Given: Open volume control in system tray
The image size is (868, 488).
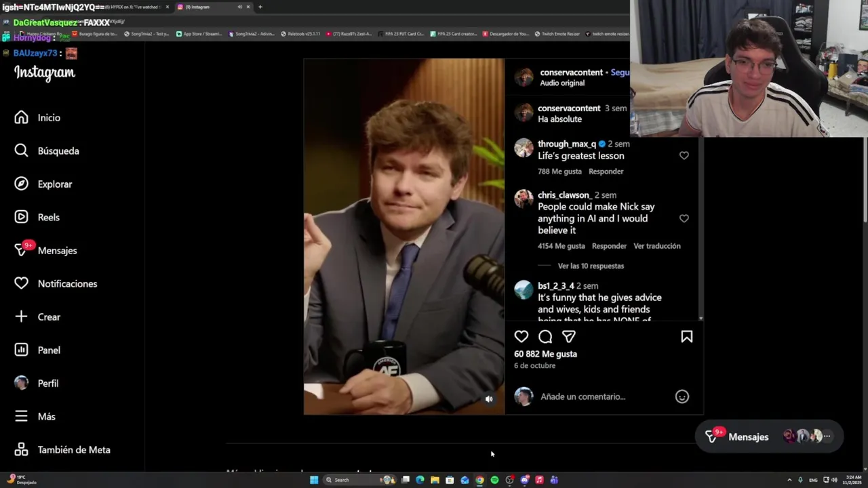Looking at the screenshot, I should pyautogui.click(x=834, y=480).
